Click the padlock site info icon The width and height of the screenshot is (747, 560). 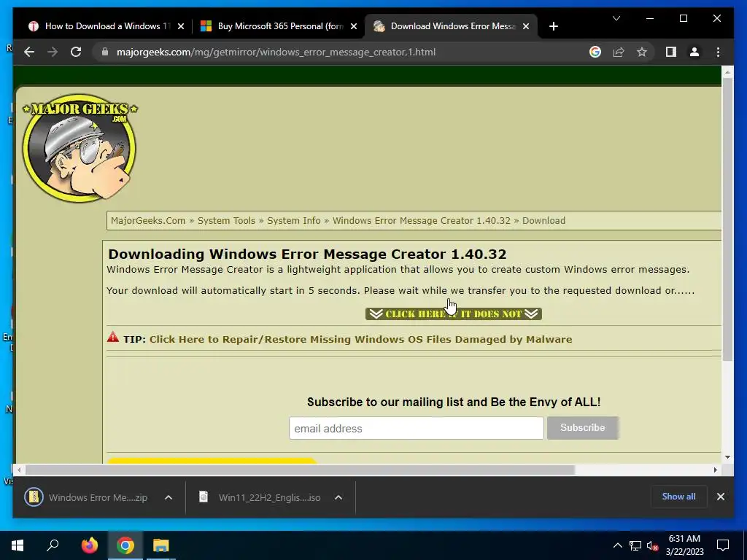105,52
